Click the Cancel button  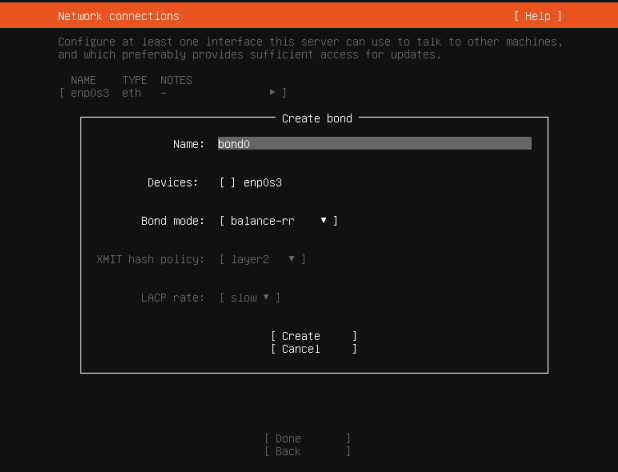pyautogui.click(x=314, y=349)
